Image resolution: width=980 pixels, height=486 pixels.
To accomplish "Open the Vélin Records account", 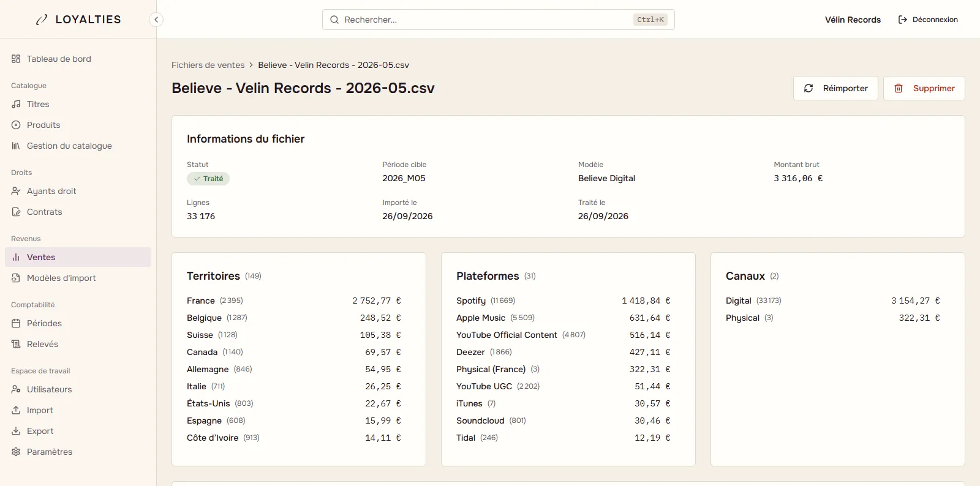I will pos(853,20).
